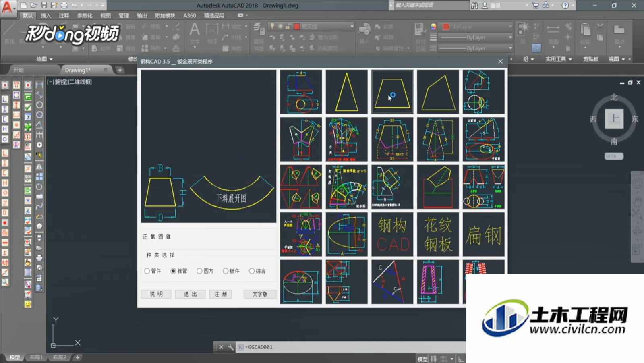Click the binoculars search icon
Image resolution: width=644 pixels, height=363 pixels.
[x=474, y=5]
